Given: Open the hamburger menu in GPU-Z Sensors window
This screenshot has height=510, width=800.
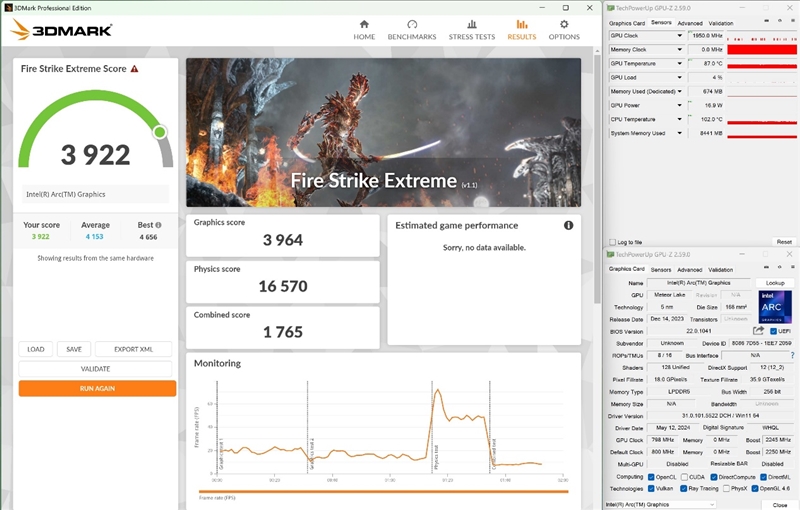Looking at the screenshot, I should (792, 21).
